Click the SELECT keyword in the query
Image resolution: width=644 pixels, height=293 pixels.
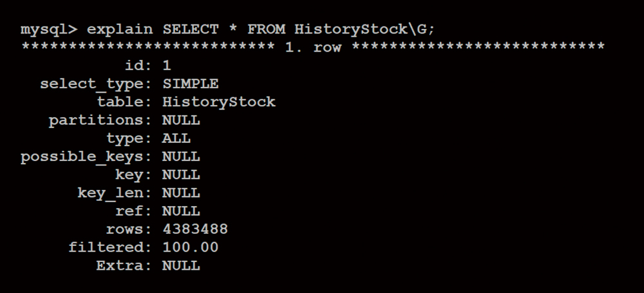(x=191, y=29)
